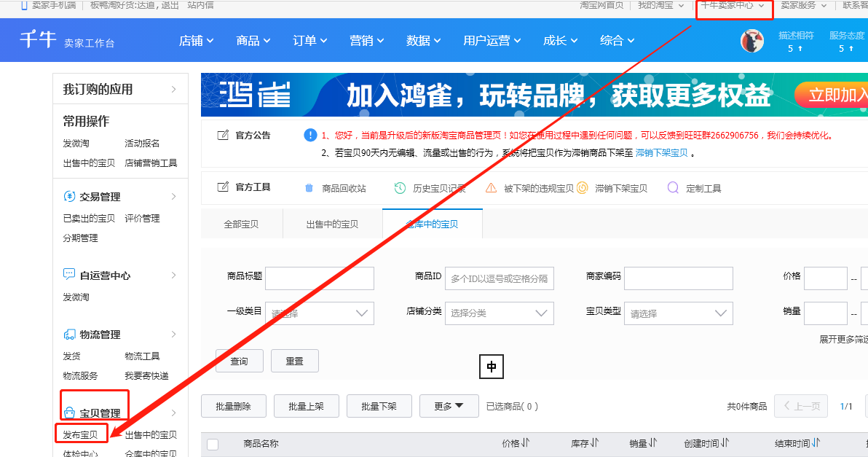Viewport: 868px width, 457px height.
Task: Expand the 千牛卖家中心 top menu
Action: pos(732,5)
